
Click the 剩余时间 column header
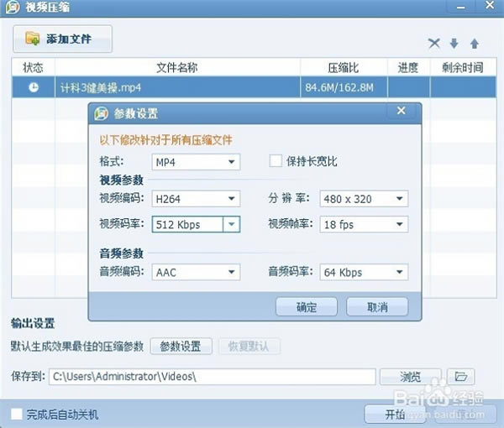pyautogui.click(x=463, y=67)
